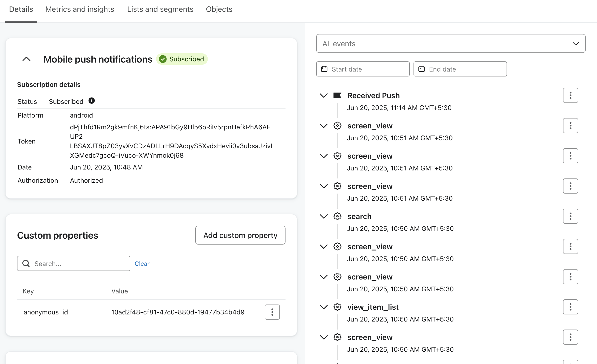Viewport: 597px width, 364px height.
Task: Click the gear icon of screen_view just above view_item_list
Action: click(x=337, y=277)
